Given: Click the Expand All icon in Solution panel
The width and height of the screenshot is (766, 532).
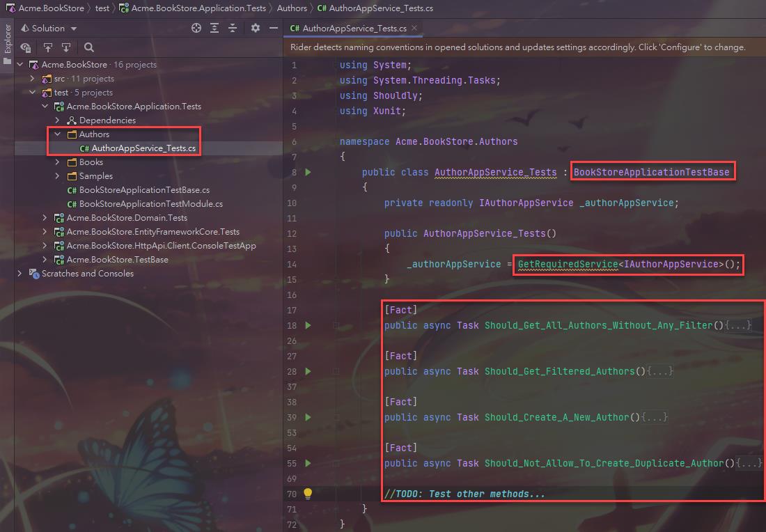Looking at the screenshot, I should click(214, 28).
